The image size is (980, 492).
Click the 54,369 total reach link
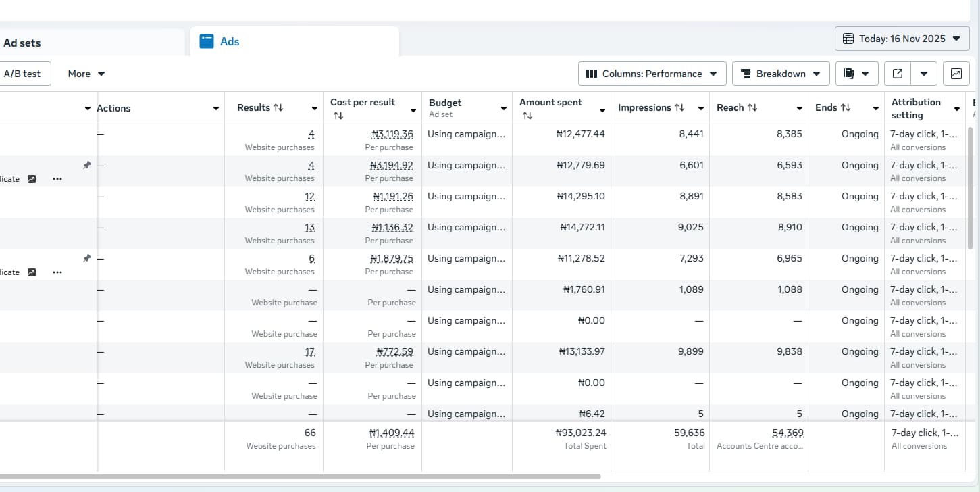pos(788,433)
